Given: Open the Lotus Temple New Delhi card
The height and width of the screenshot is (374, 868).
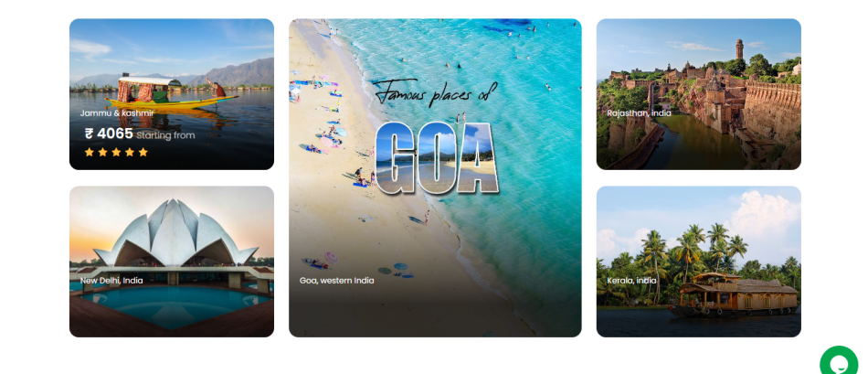Looking at the screenshot, I should click(x=172, y=262).
